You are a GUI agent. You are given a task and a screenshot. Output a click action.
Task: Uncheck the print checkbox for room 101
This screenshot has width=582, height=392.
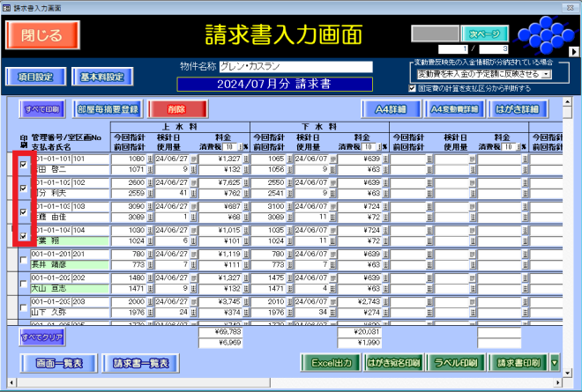pyautogui.click(x=23, y=164)
